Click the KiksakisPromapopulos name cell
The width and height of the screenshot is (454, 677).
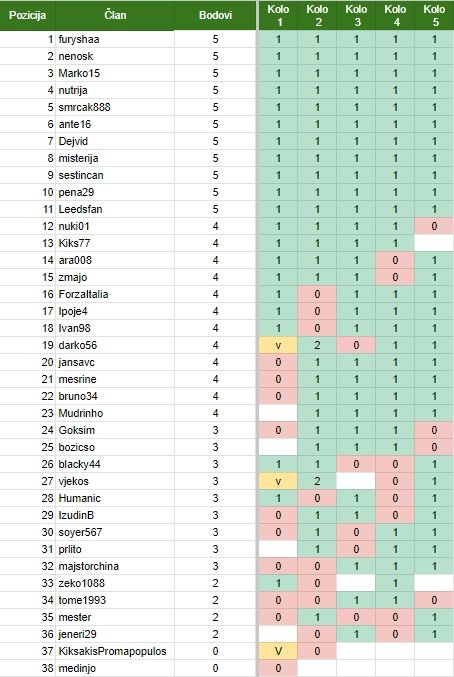point(115,651)
